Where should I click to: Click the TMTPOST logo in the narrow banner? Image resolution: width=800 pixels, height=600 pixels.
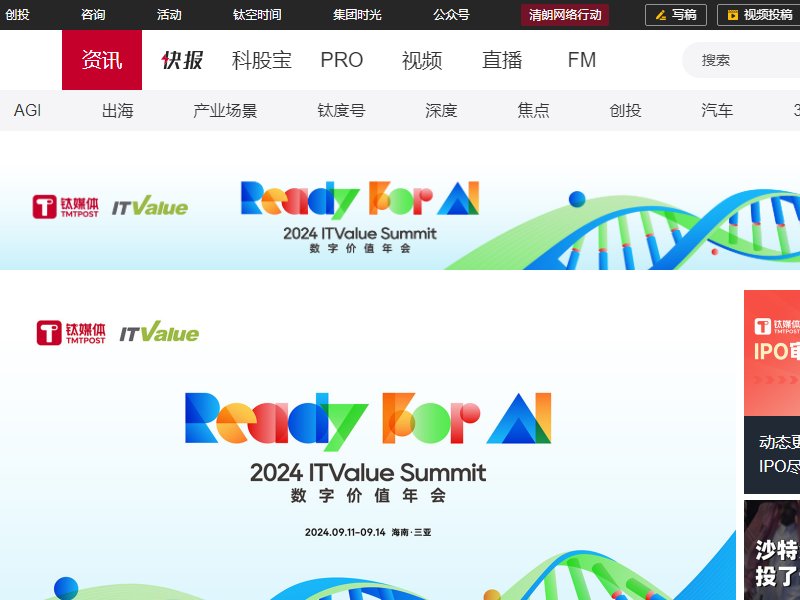pos(65,207)
